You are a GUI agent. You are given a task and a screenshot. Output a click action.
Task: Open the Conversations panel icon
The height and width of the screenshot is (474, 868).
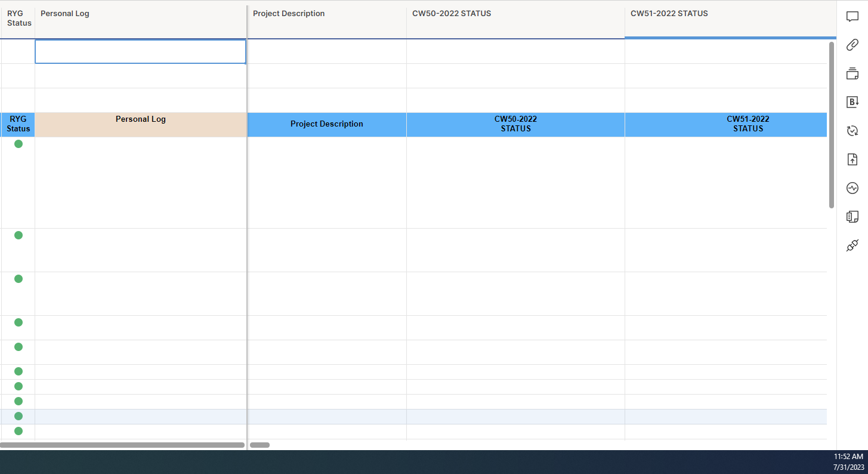tap(852, 17)
